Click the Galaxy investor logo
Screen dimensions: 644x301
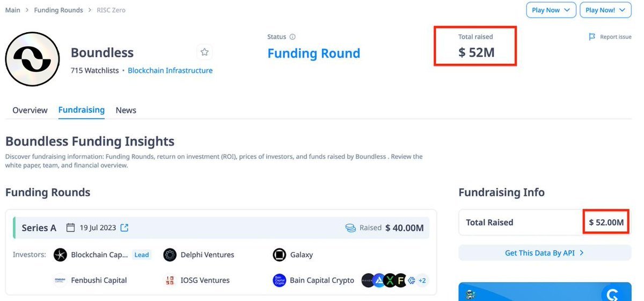point(279,255)
